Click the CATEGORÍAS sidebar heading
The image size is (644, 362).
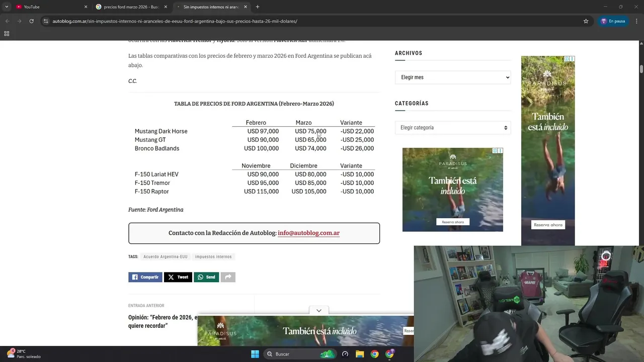(412, 104)
